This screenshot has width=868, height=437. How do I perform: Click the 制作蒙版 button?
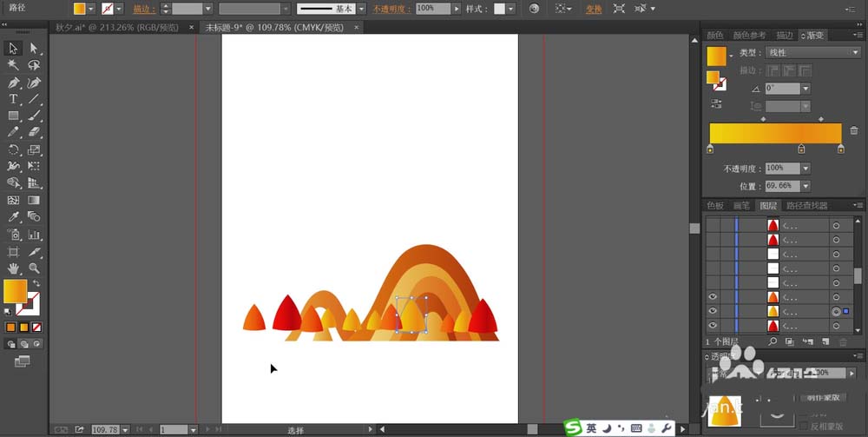click(x=823, y=397)
